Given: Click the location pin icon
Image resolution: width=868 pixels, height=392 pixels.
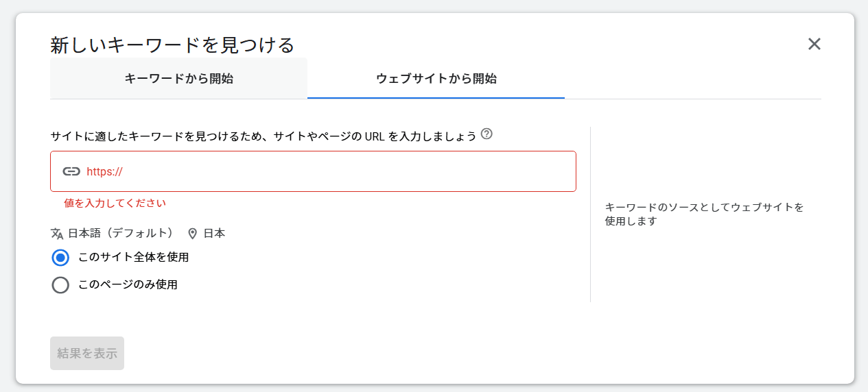Looking at the screenshot, I should point(193,234).
